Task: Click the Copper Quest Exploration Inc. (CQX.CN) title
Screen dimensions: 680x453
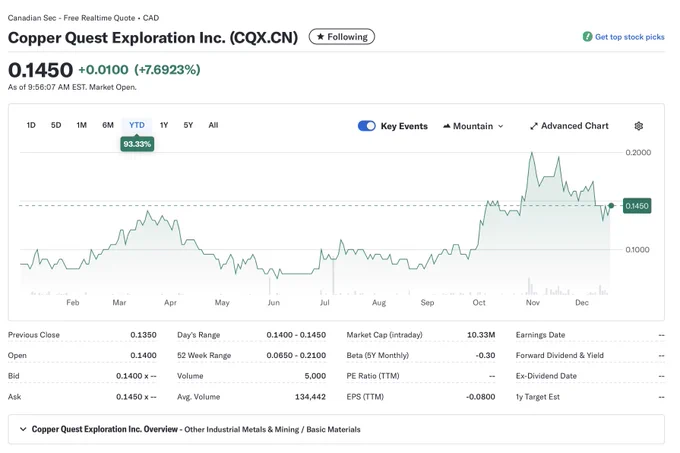Action: pyautogui.click(x=153, y=38)
